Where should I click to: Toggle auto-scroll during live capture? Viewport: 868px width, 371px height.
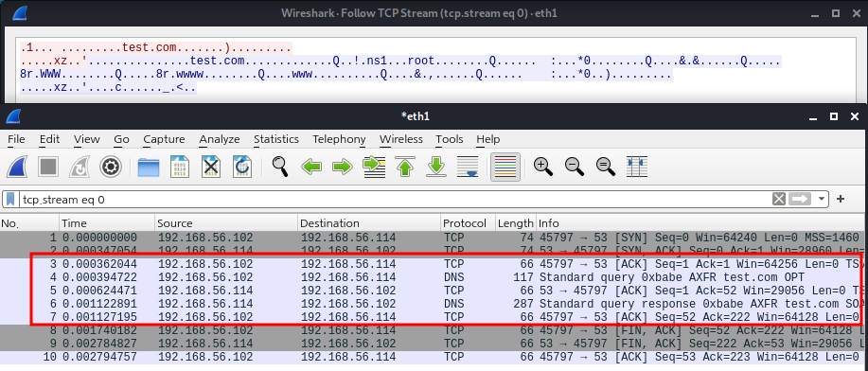(468, 167)
